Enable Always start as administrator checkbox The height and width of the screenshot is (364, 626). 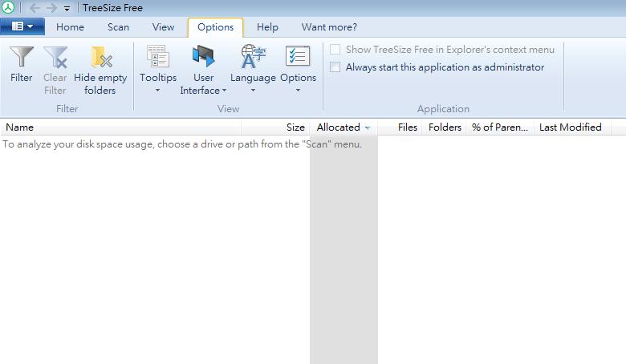(335, 67)
